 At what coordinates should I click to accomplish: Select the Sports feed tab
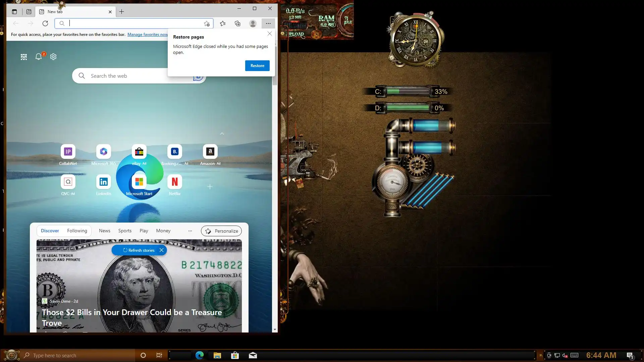pos(125,231)
